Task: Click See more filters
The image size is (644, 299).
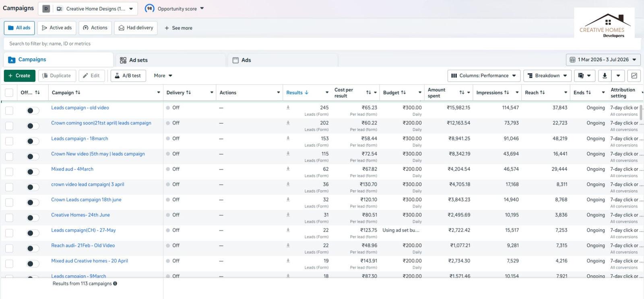Action: coord(178,28)
